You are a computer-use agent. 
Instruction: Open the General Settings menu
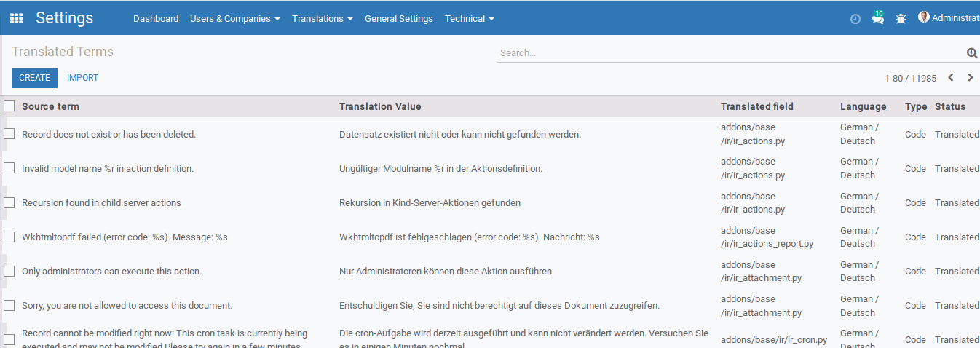[x=398, y=19]
